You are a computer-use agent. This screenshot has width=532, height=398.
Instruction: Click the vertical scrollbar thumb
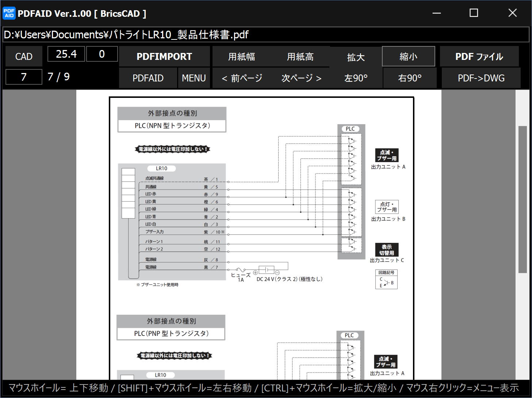523,199
